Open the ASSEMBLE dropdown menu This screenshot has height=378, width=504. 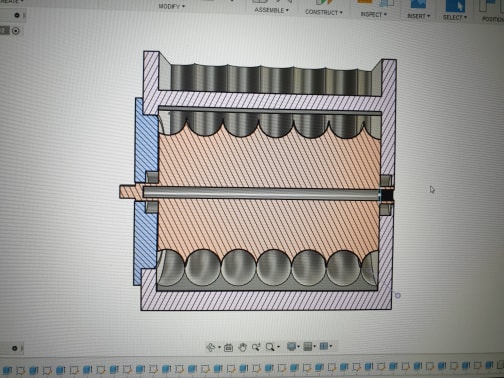click(271, 10)
